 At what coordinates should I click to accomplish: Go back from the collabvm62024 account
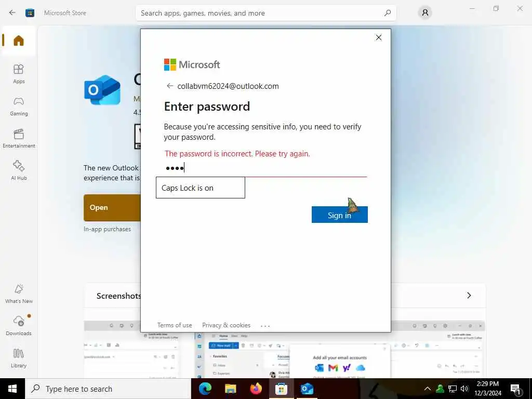[170, 86]
